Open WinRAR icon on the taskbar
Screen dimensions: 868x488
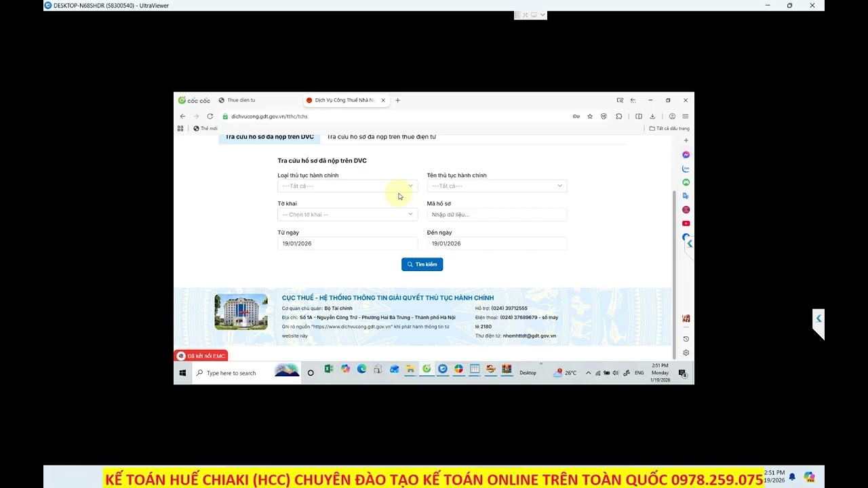507,369
